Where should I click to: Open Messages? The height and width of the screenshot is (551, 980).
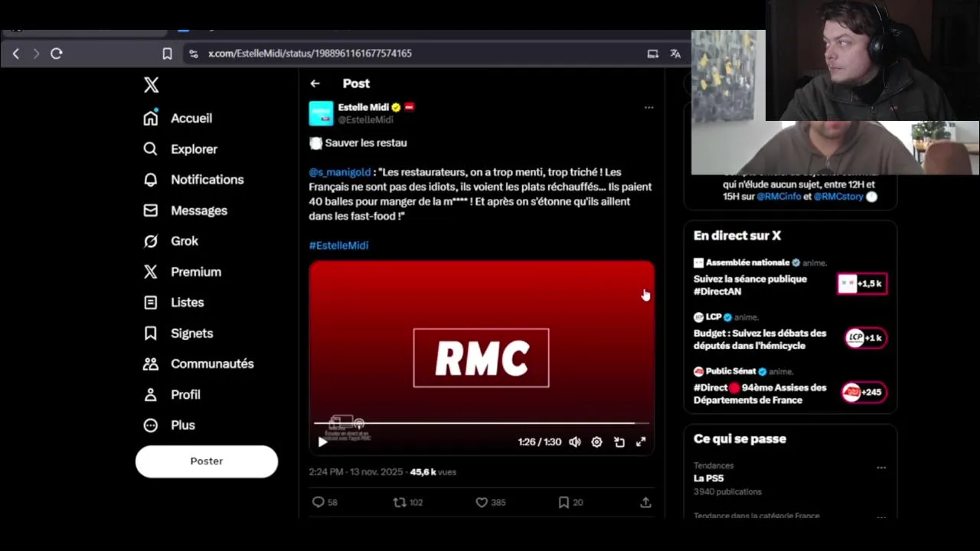(x=185, y=210)
